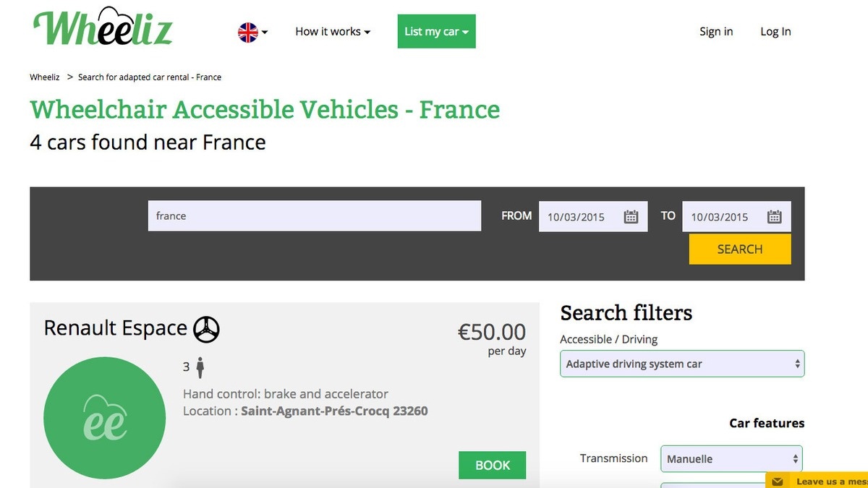Expand the How it works menu
The width and height of the screenshot is (868, 488).
pyautogui.click(x=333, y=32)
